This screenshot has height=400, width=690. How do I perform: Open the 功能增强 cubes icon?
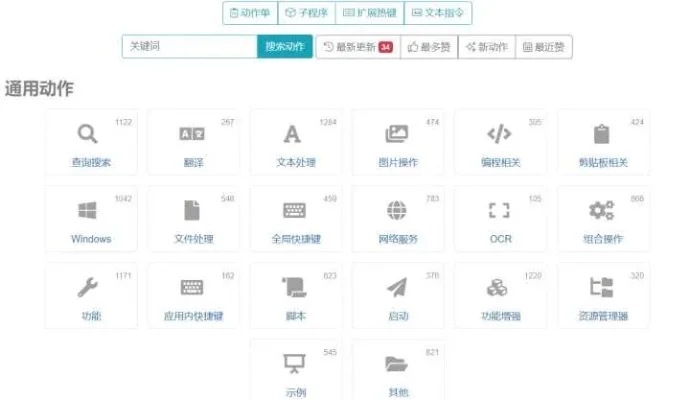point(497,287)
